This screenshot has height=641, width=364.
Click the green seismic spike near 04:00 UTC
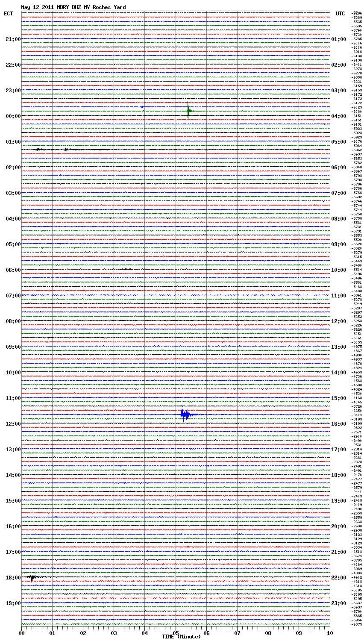(x=188, y=112)
